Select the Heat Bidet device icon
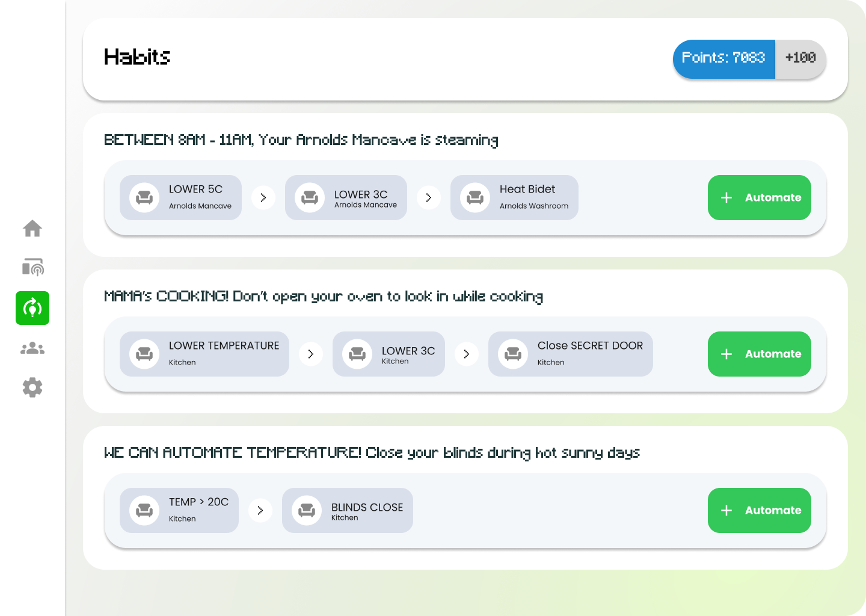 click(x=475, y=197)
